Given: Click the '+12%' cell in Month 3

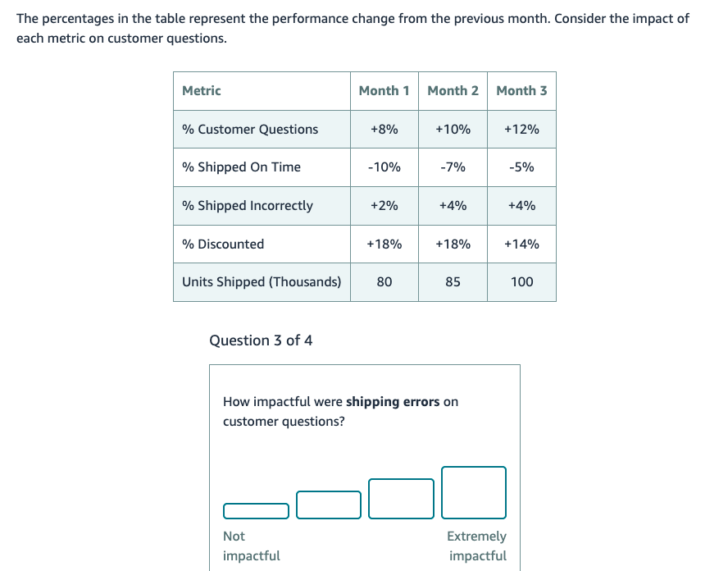Looking at the screenshot, I should pos(521,129).
